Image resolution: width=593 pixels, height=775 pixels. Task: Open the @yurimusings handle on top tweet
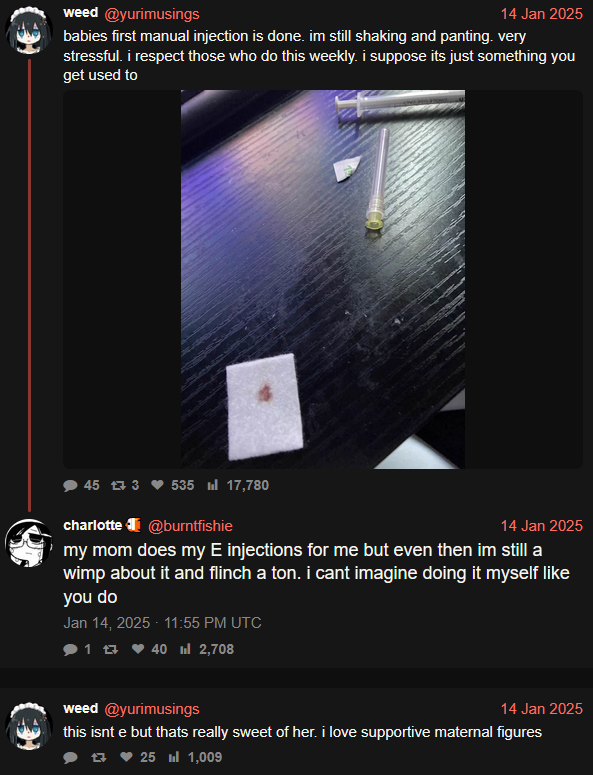tap(152, 14)
